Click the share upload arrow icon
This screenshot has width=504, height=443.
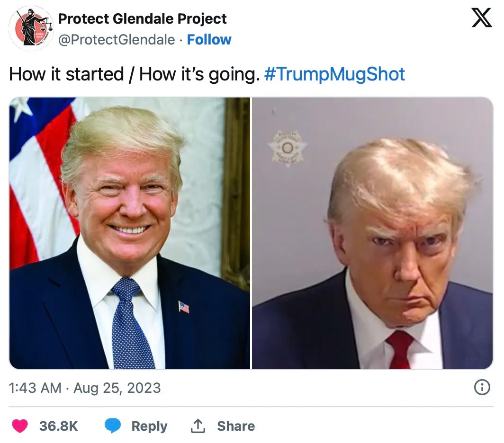tap(198, 426)
